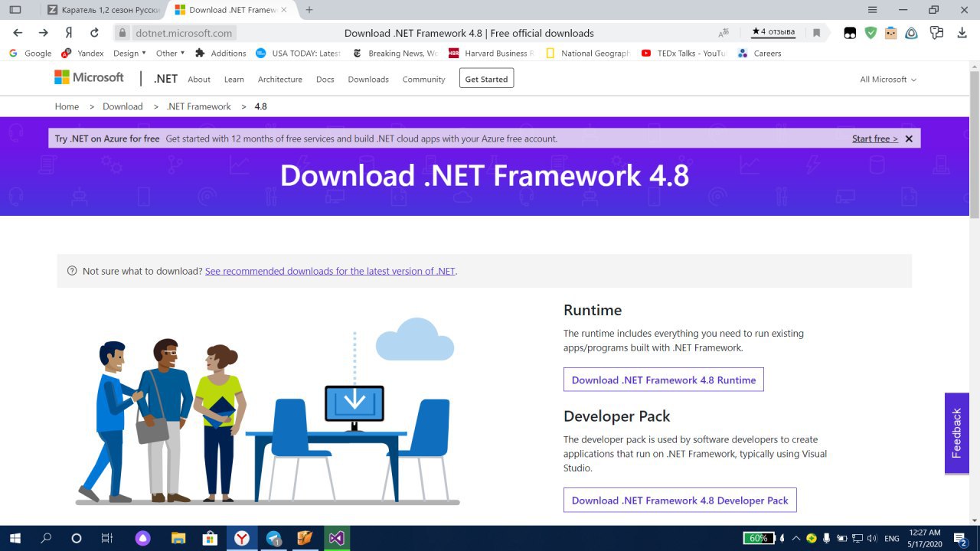This screenshot has width=980, height=551.
Task: Click the address bar dotnet.microsoft.com
Action: coord(184,33)
